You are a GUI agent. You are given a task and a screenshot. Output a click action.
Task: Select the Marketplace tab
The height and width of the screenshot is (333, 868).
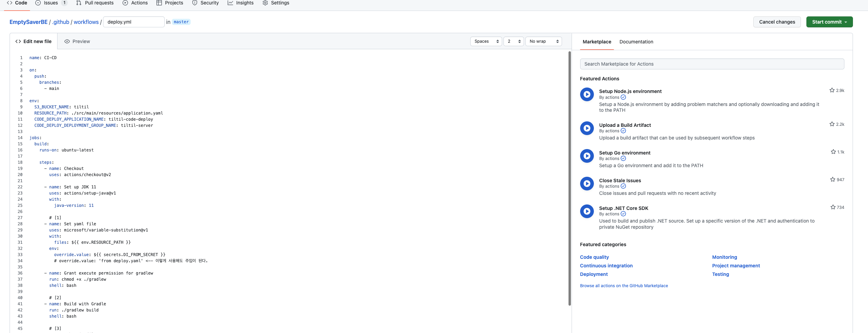click(x=597, y=42)
